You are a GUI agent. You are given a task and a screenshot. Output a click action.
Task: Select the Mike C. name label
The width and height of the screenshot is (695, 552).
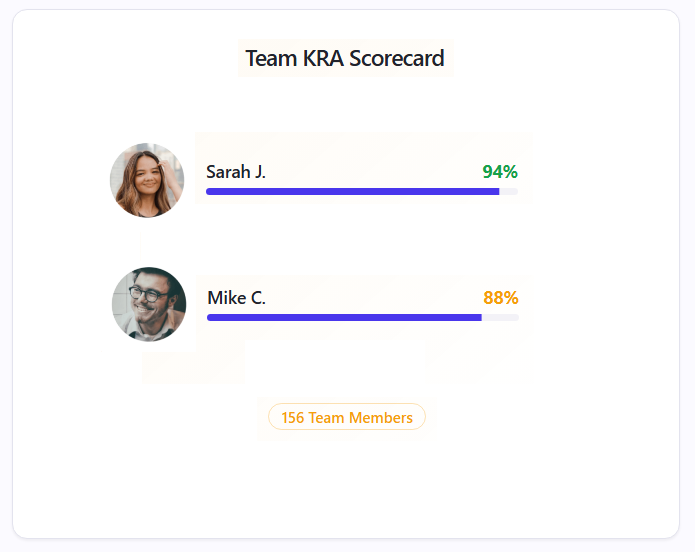pyautogui.click(x=237, y=298)
